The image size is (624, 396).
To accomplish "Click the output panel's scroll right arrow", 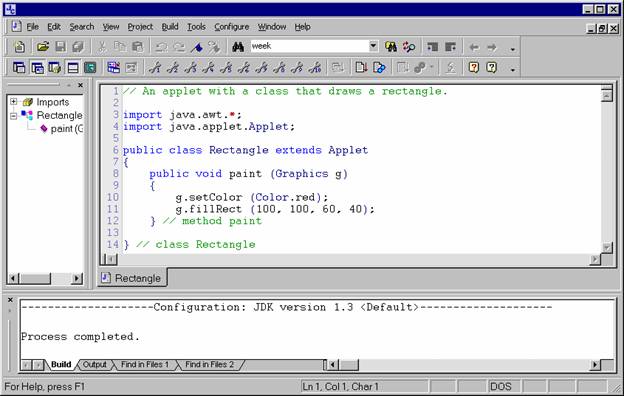I will point(595,364).
